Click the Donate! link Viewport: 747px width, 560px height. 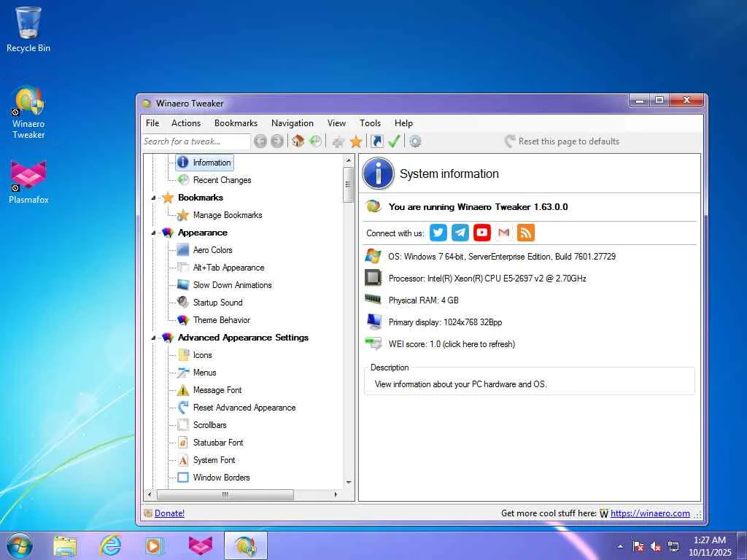[x=169, y=513]
